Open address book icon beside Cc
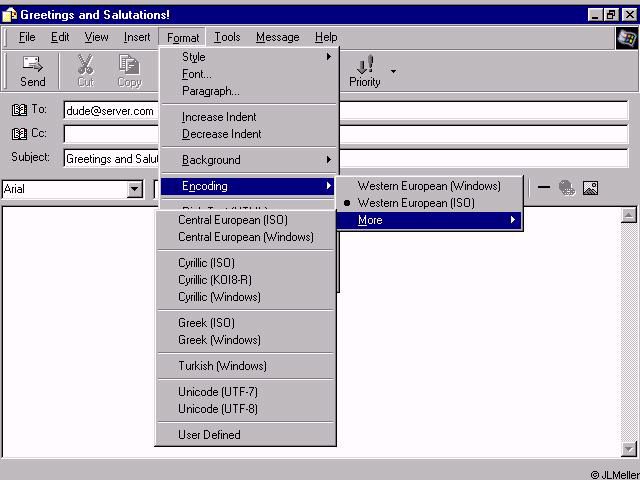The height and width of the screenshot is (480, 640). 20,134
